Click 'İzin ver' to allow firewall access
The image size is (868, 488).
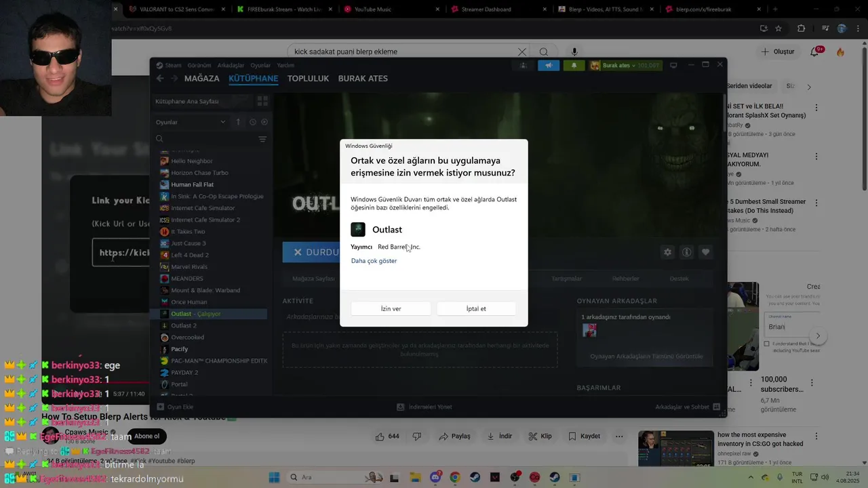391,308
